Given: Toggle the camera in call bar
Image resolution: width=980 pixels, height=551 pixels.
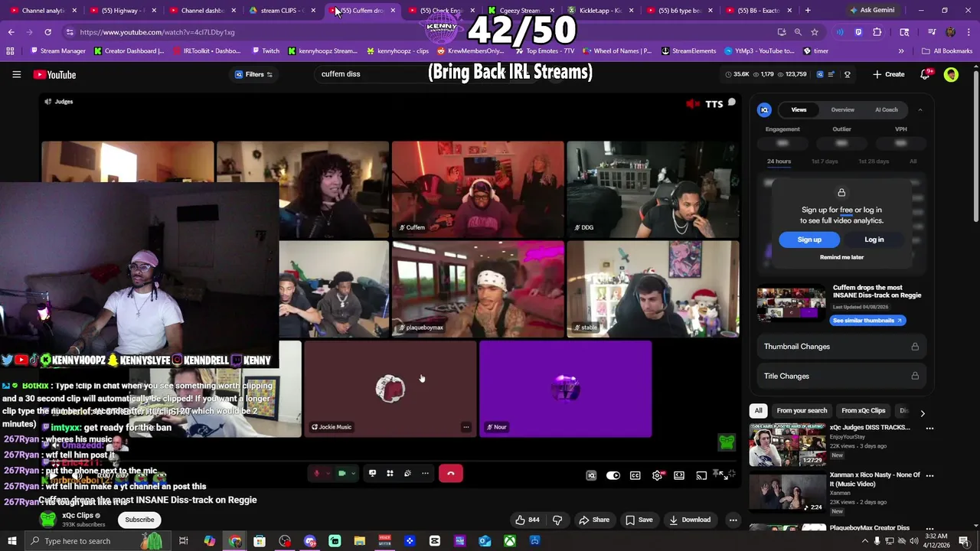Looking at the screenshot, I should (341, 474).
